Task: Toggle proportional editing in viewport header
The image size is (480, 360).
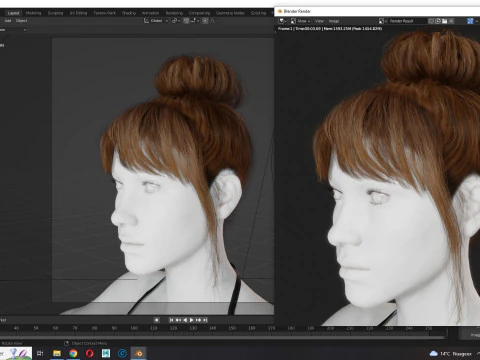Action: tap(205, 21)
